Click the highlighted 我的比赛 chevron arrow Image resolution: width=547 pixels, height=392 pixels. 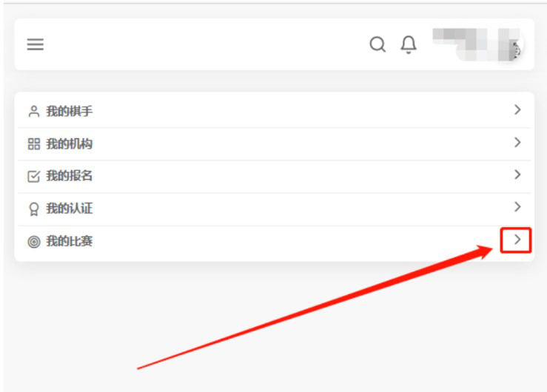click(517, 240)
